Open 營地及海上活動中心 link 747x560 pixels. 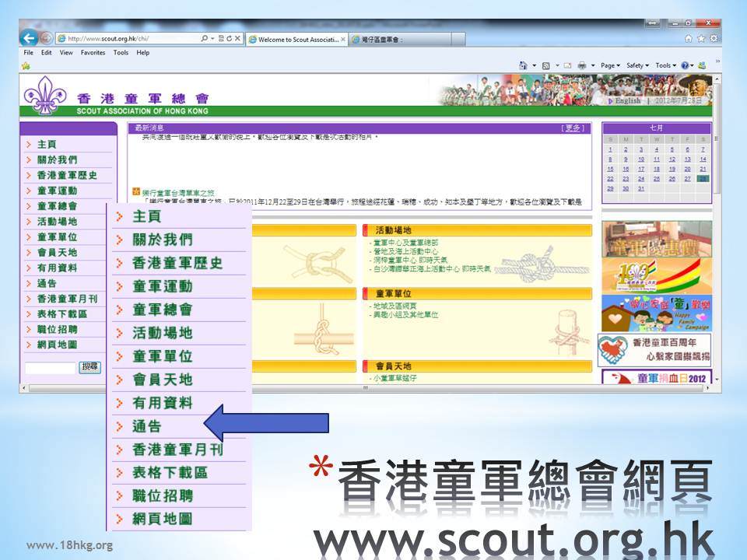tap(405, 251)
